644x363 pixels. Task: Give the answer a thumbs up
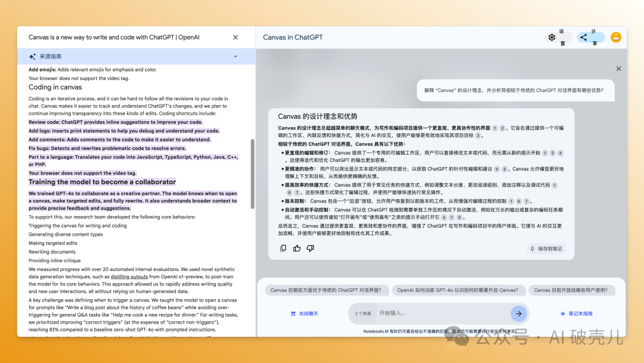297,248
